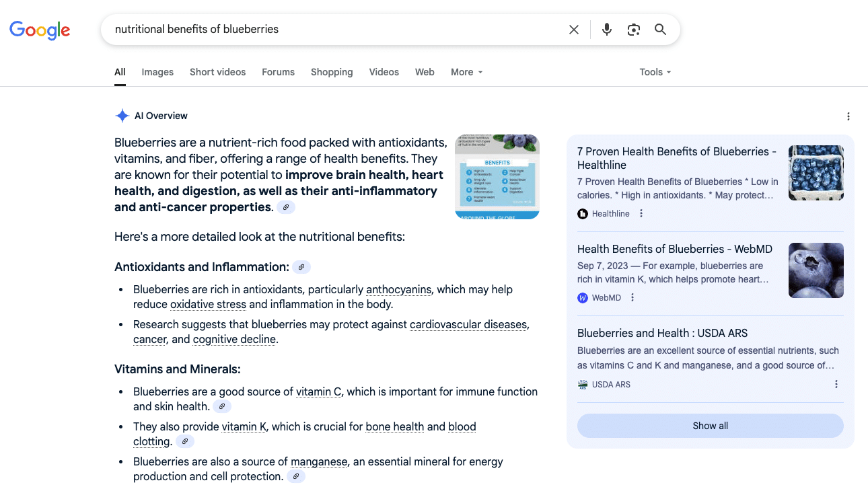Image resolution: width=868 pixels, height=493 pixels.
Task: Click the manganese underlined term
Action: 319,462
